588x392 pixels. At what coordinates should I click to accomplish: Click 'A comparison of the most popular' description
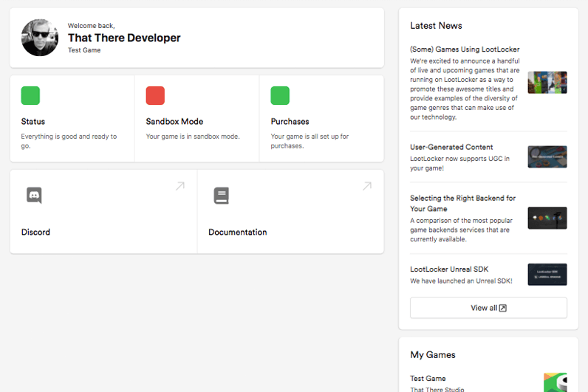[x=461, y=230]
